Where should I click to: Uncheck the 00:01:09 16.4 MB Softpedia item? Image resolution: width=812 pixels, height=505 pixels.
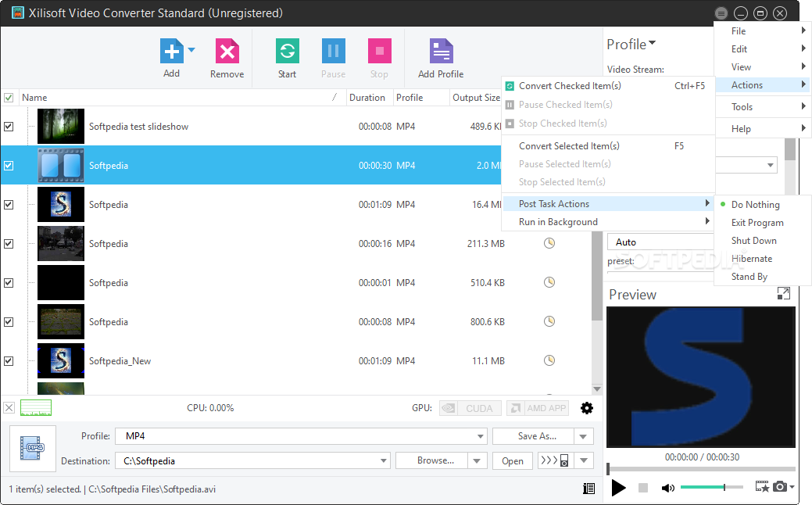[9, 205]
